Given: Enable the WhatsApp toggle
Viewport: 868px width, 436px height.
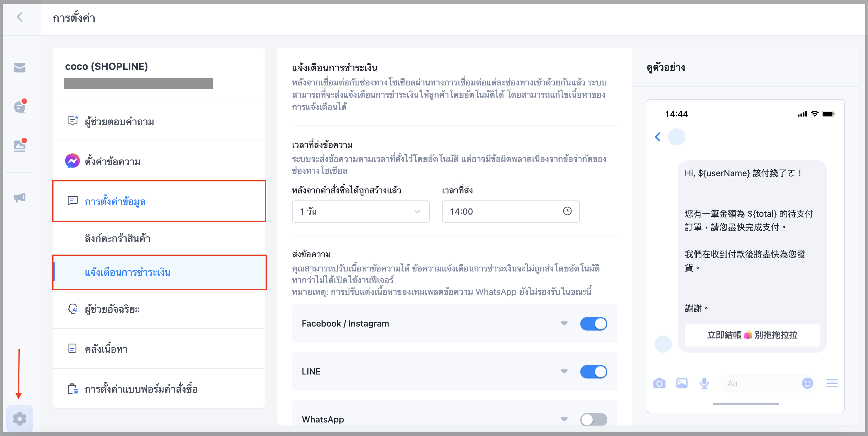Looking at the screenshot, I should 594,419.
